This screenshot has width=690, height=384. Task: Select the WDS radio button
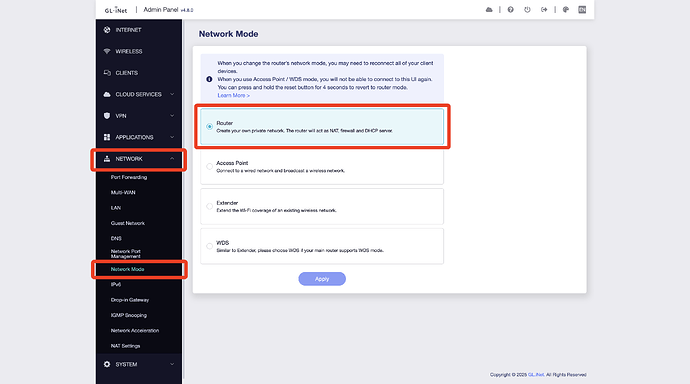[x=209, y=246]
